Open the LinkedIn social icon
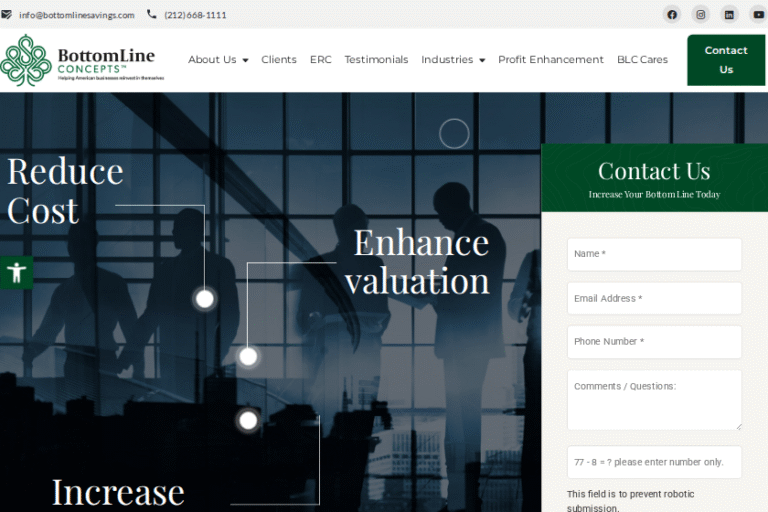 point(729,14)
